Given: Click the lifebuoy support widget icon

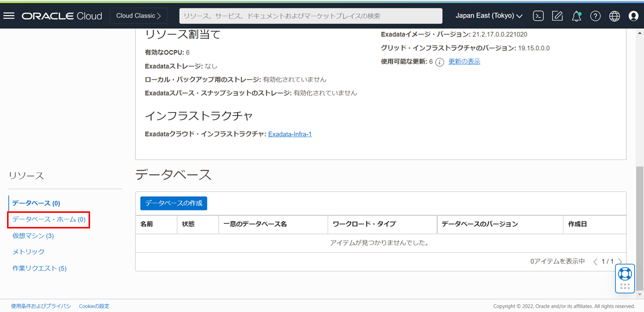Looking at the screenshot, I should point(625,274).
